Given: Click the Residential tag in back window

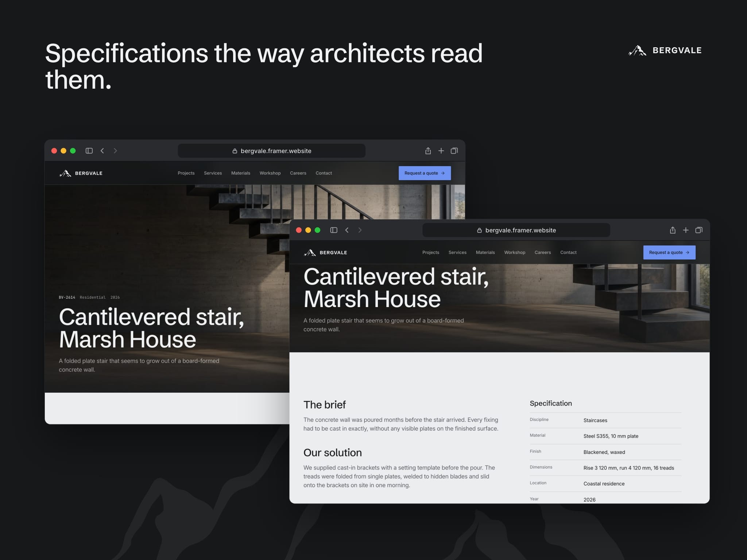Looking at the screenshot, I should coord(93,297).
